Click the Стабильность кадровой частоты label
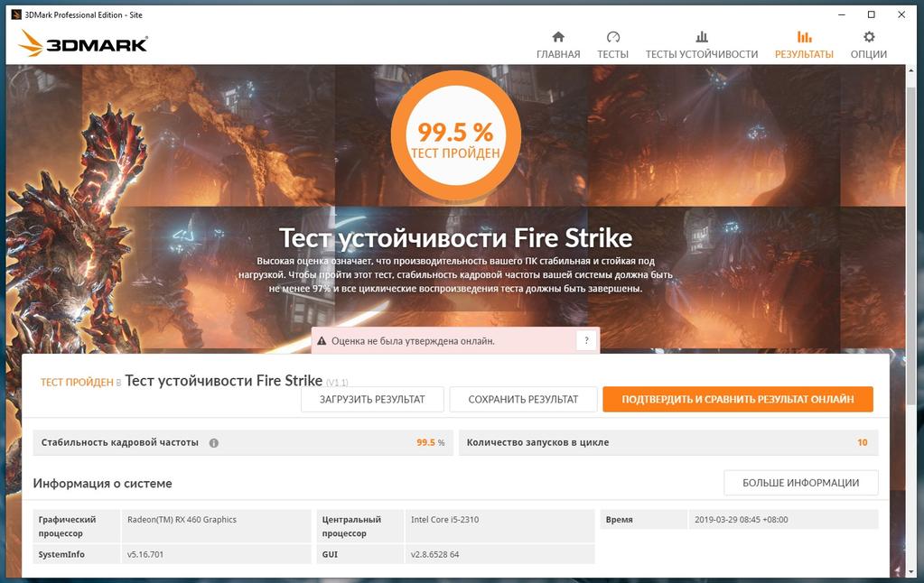The width and height of the screenshot is (924, 583). coord(119,442)
